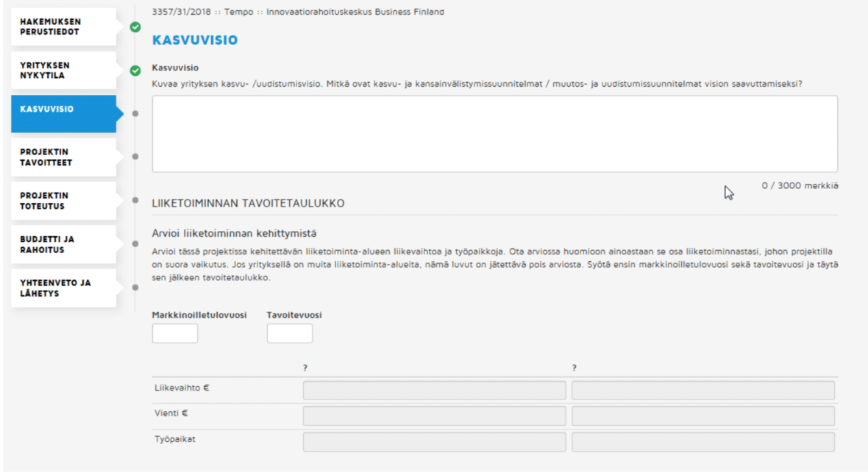Click second column question mark header
The width and height of the screenshot is (868, 473).
pos(574,368)
